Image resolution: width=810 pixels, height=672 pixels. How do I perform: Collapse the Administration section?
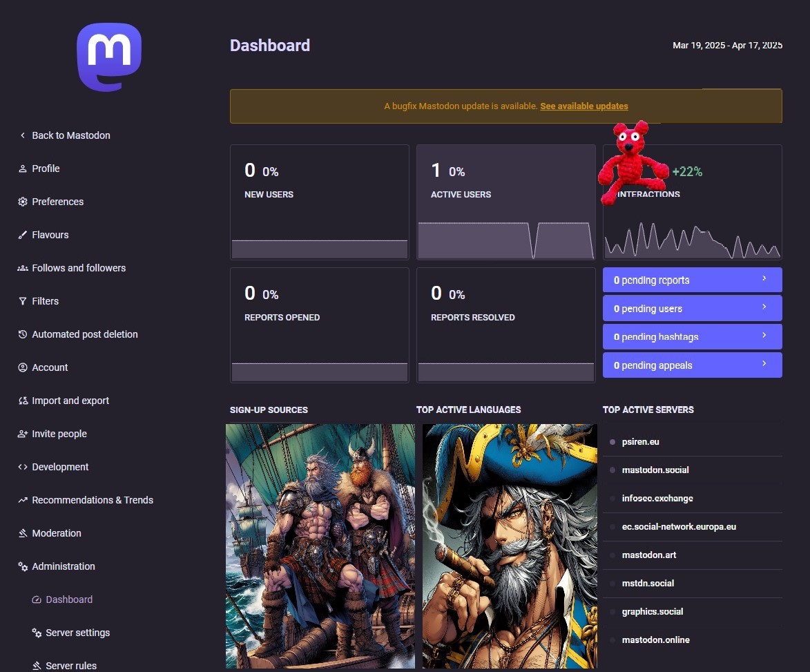(x=63, y=566)
